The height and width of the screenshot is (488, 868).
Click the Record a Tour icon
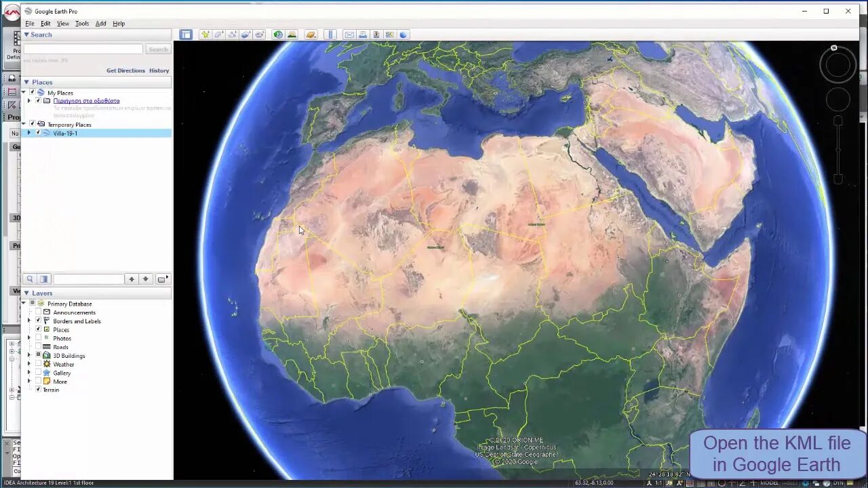259,35
